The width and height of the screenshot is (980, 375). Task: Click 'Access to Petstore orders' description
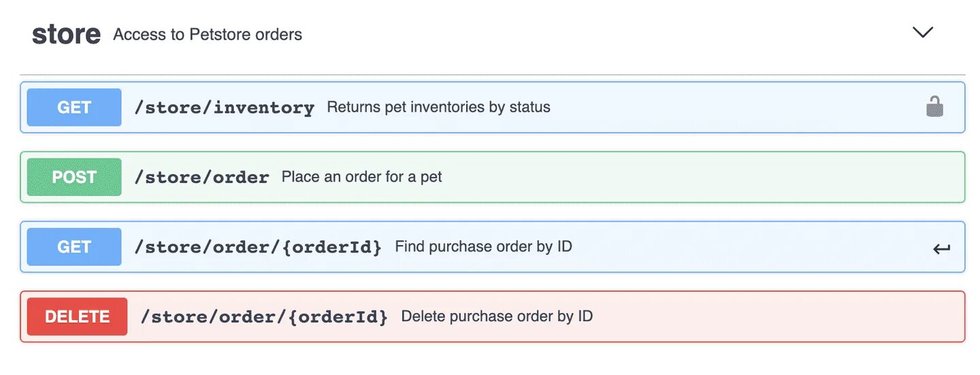[x=208, y=35]
